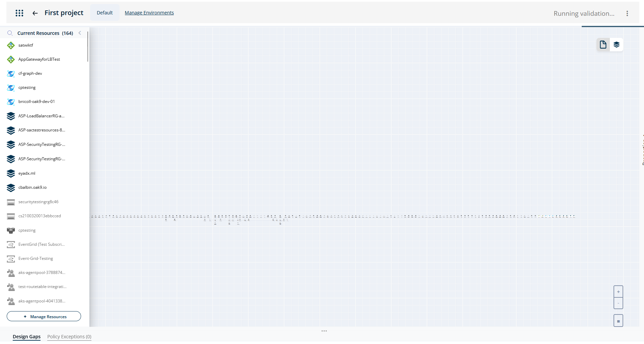Viewport: 644px width, 344px height.
Task: Select the cs2100320013ebbcced resource name
Action: pyautogui.click(x=40, y=216)
